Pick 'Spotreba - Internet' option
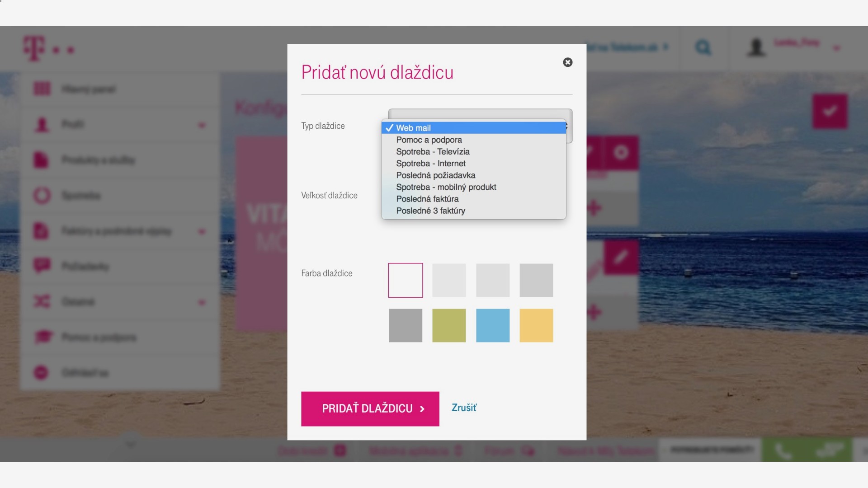The width and height of the screenshot is (868, 488). tap(430, 164)
